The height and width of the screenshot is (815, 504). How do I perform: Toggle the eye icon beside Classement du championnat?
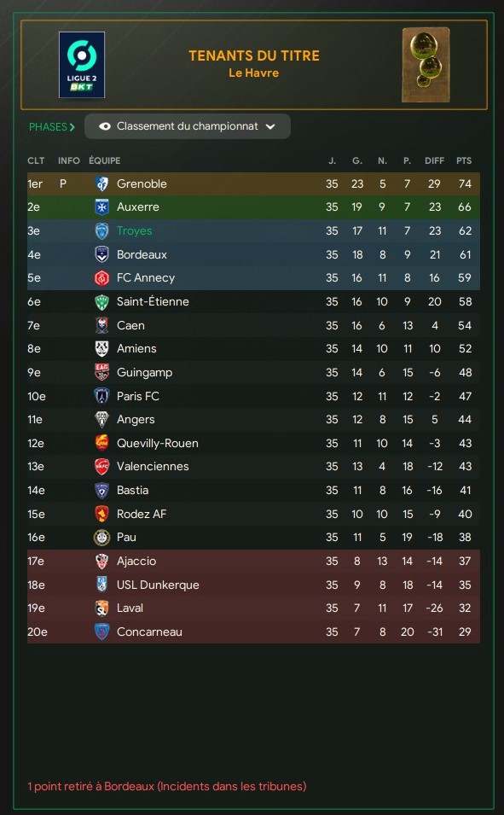(104, 126)
